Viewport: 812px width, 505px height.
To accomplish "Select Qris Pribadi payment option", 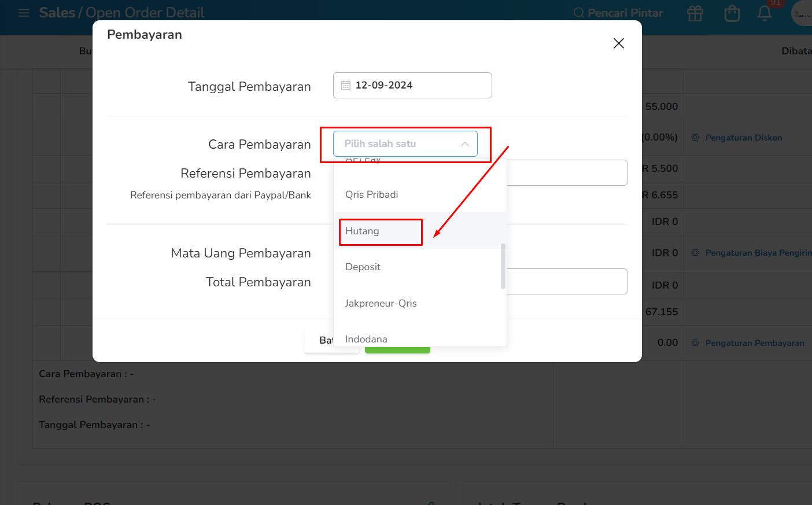I will 420,194.
